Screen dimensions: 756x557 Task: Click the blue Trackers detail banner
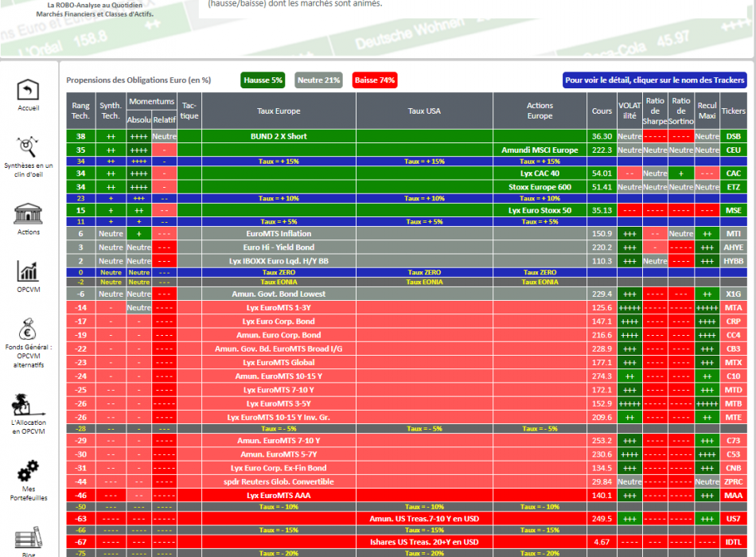click(655, 80)
